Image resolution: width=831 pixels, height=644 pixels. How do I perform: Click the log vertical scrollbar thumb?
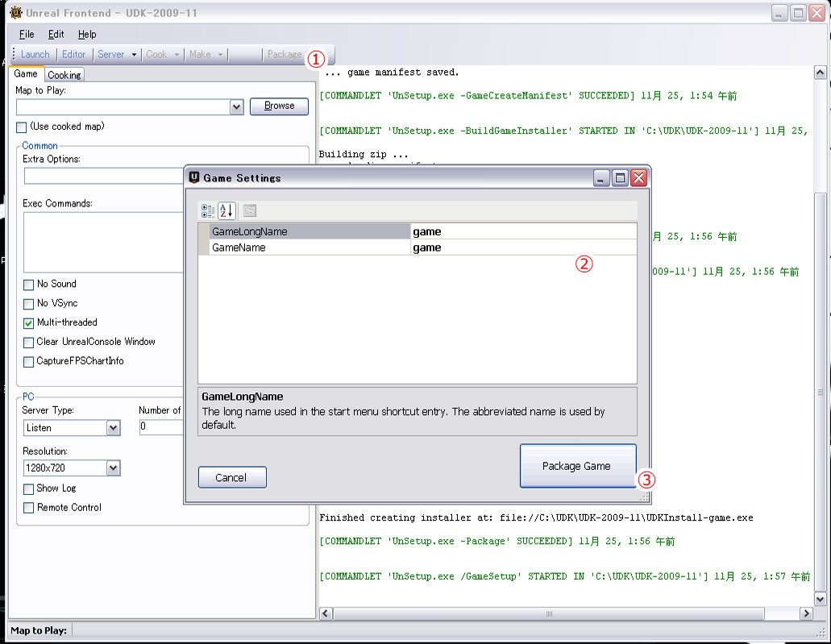[820, 393]
